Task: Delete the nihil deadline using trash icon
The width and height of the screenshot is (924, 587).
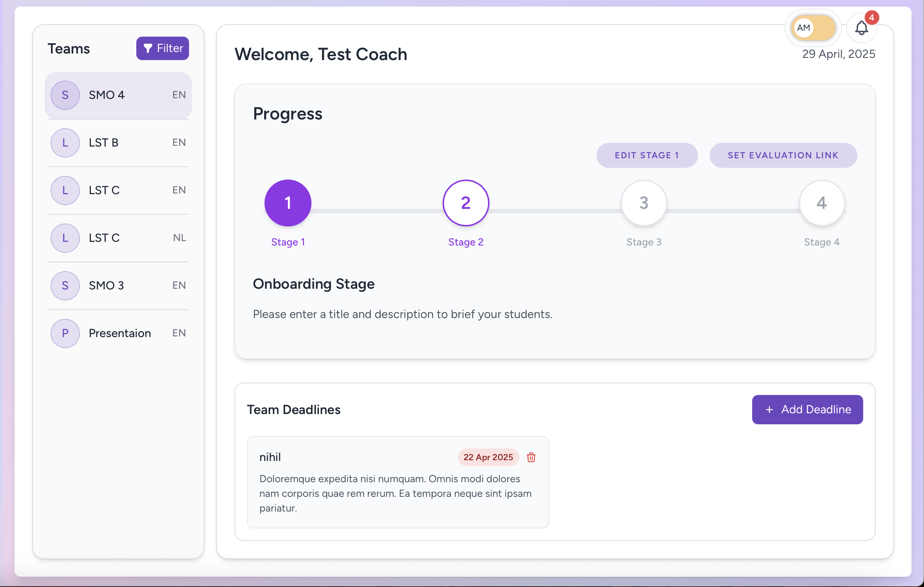Action: (x=531, y=457)
